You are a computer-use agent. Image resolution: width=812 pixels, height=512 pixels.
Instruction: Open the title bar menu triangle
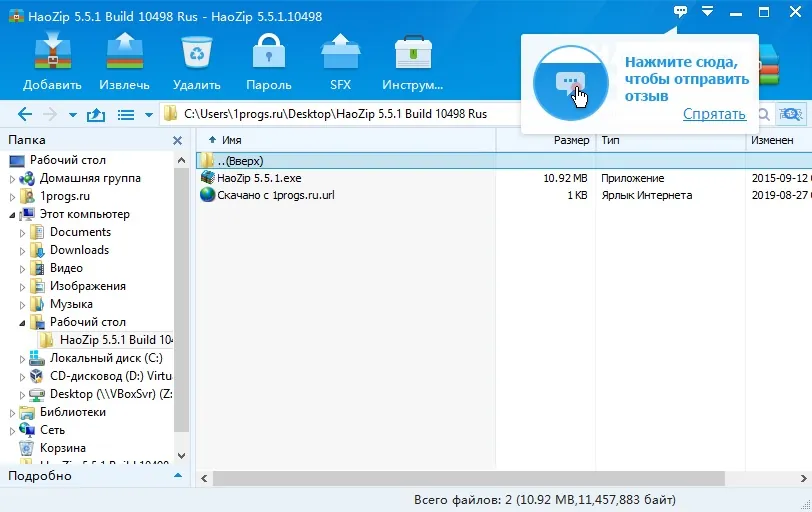[707, 11]
